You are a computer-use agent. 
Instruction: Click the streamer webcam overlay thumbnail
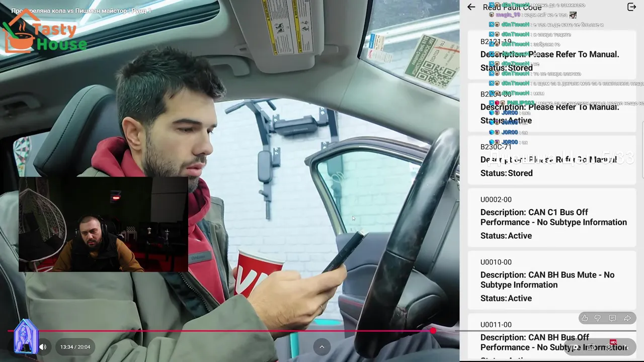click(x=103, y=224)
